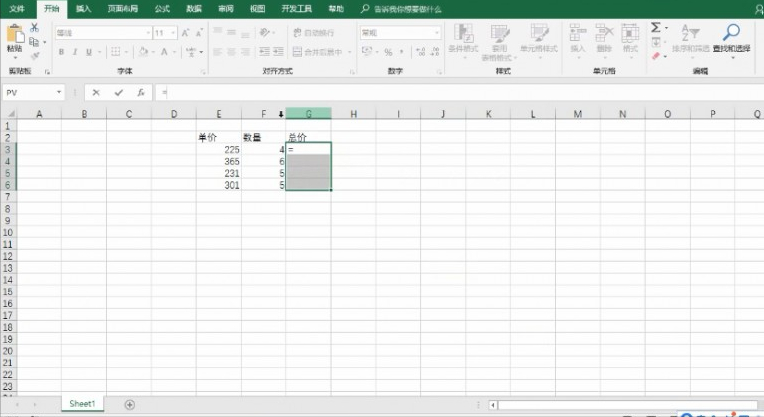Click the Phonetic guide (文) icon
The image size is (764, 417).
click(191, 52)
